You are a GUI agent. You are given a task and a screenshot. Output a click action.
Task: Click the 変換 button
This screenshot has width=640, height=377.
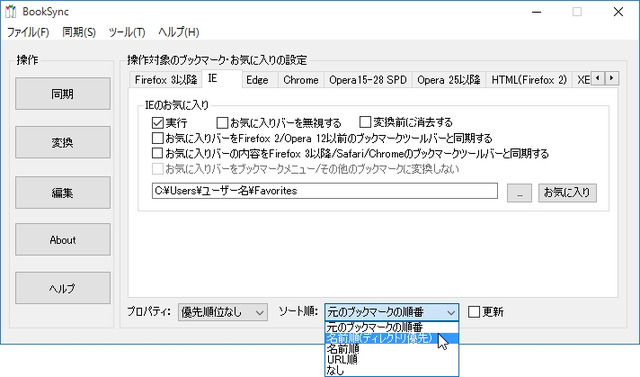click(x=63, y=142)
